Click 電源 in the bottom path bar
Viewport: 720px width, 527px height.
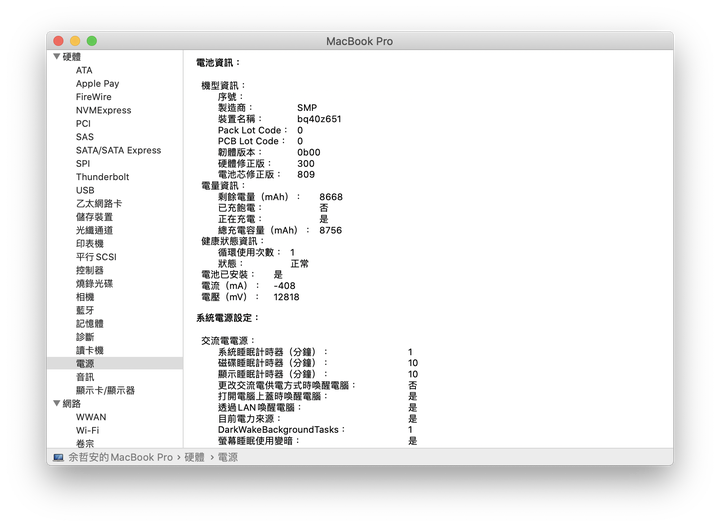pos(228,457)
